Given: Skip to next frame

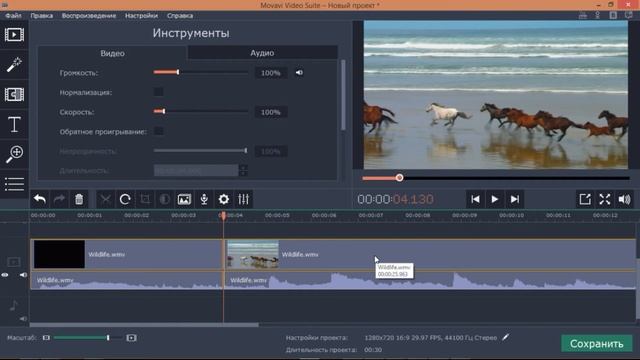Looking at the screenshot, I should [x=515, y=199].
